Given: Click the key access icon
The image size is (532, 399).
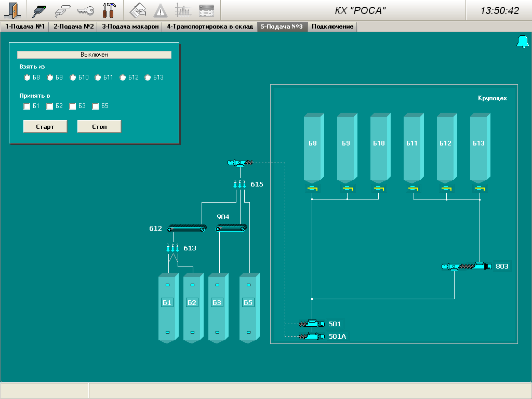Looking at the screenshot, I should pos(86,10).
